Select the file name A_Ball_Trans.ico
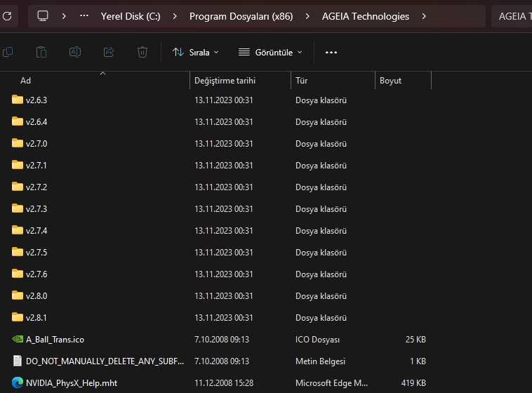Viewport: 532px width, 393px height. click(55, 340)
